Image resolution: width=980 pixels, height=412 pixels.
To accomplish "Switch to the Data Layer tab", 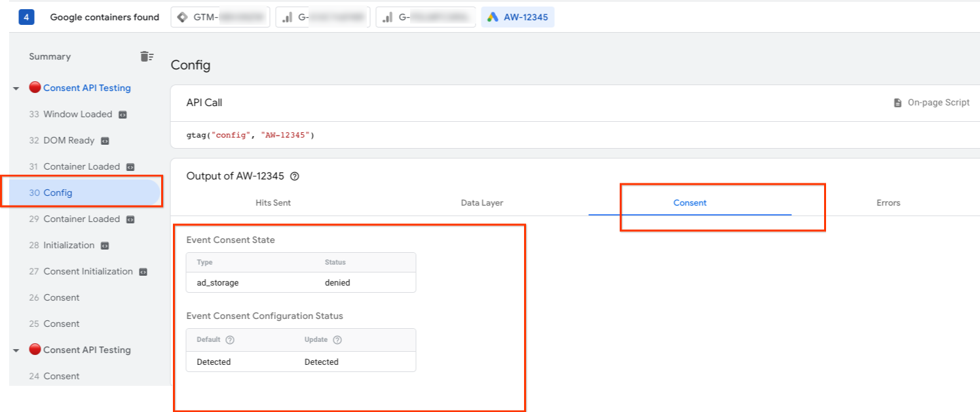I will pos(482,203).
